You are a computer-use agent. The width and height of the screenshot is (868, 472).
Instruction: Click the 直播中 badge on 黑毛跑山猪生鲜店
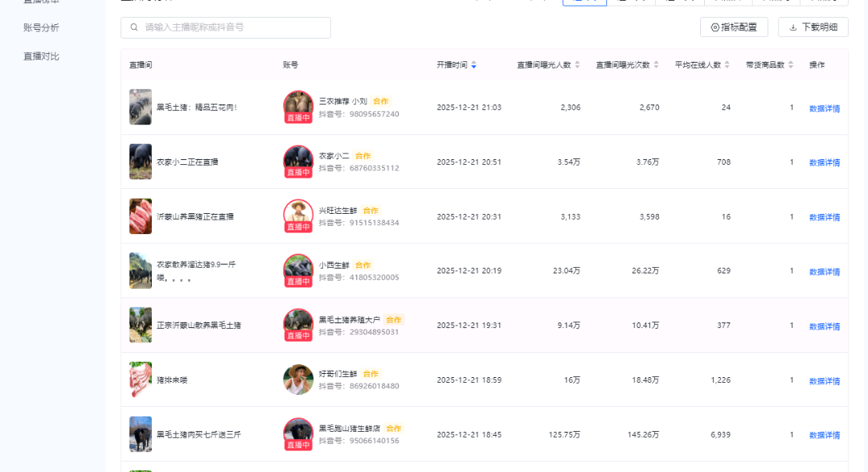coord(298,444)
